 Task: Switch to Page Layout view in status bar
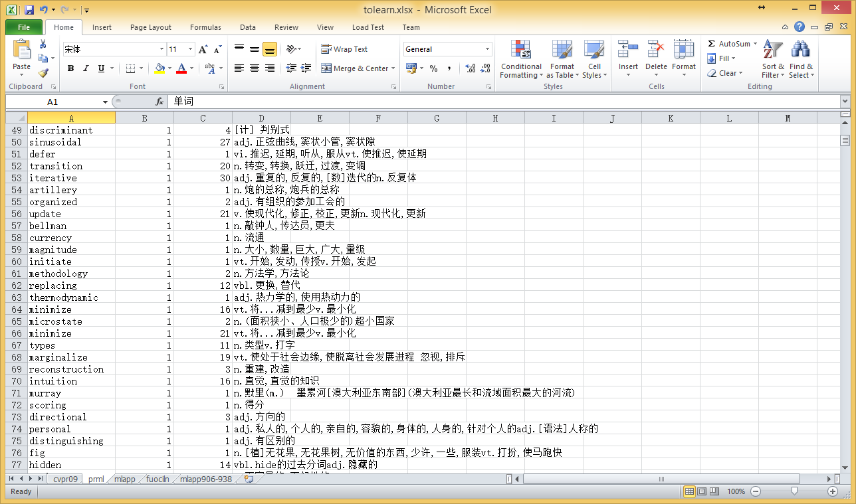point(702,491)
